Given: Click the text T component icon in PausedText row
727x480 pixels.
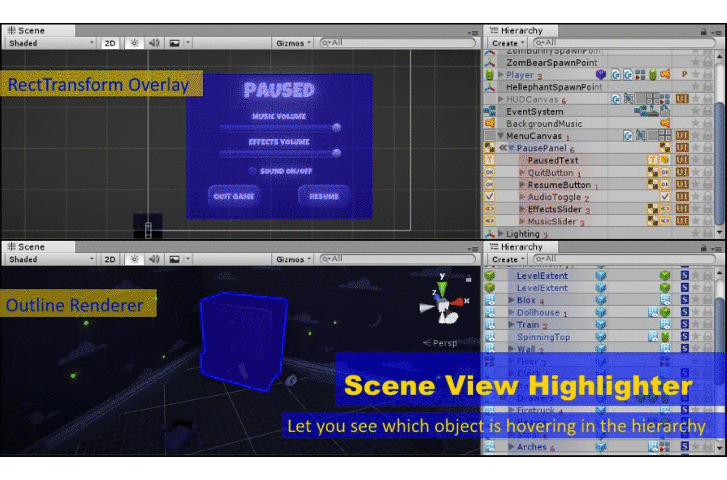Looking at the screenshot, I should [x=652, y=160].
